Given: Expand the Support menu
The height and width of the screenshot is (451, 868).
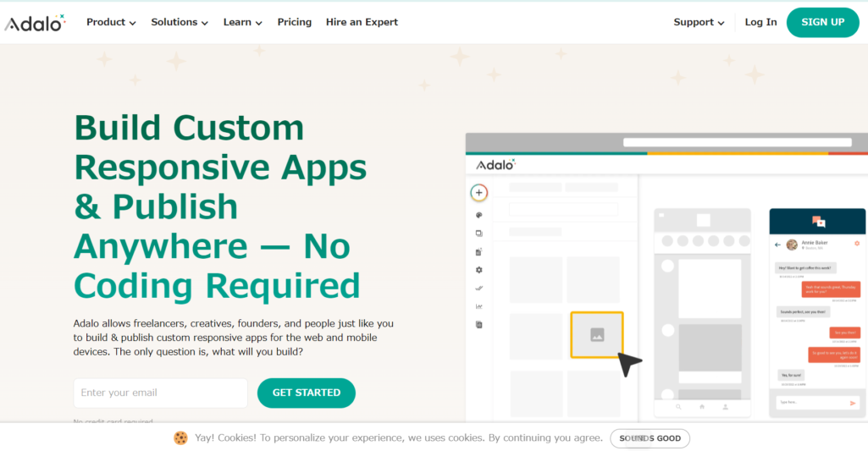Looking at the screenshot, I should pos(699,22).
